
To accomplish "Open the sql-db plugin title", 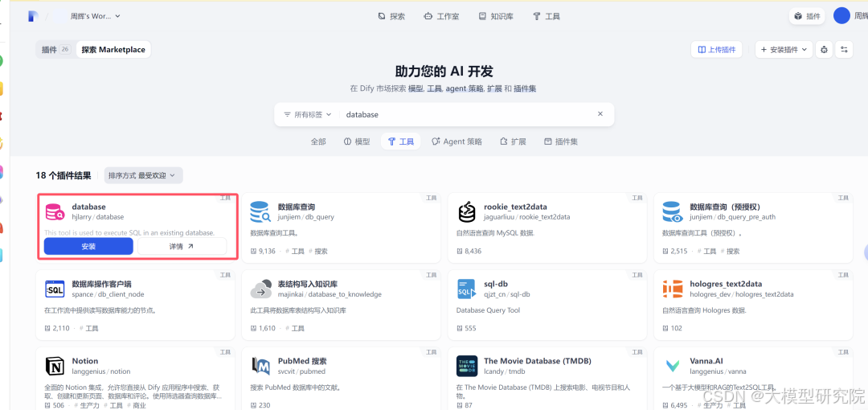I will [496, 284].
